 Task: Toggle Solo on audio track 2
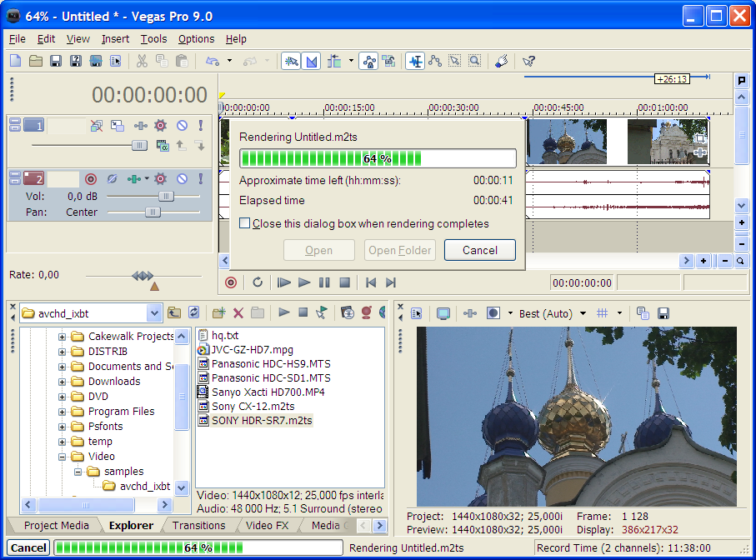point(200,178)
